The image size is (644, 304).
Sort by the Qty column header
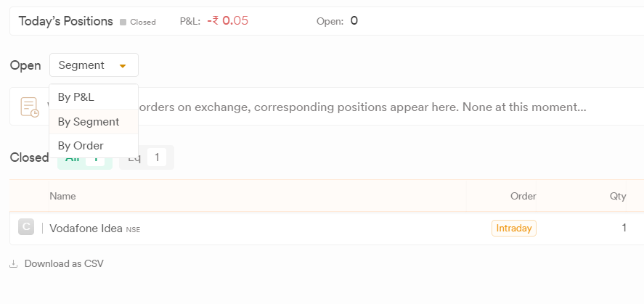618,196
